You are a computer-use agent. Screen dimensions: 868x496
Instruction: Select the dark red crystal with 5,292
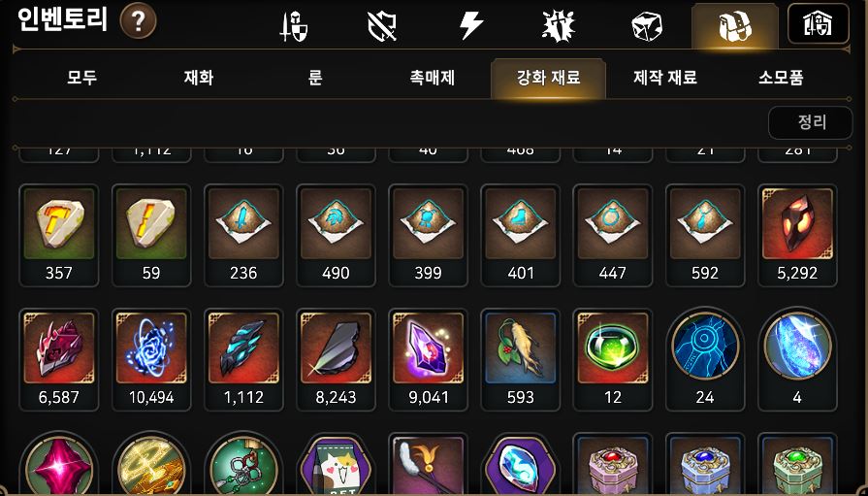coord(797,235)
